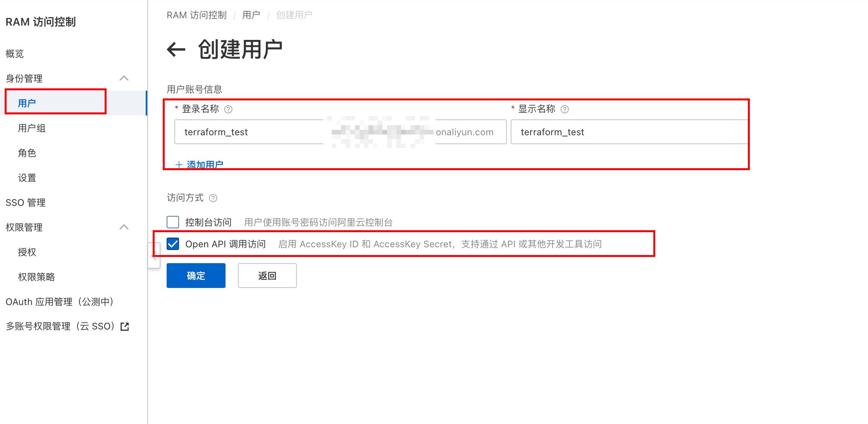Screen dimensions: 868x424
Task: Open 多账号权限管理 (云 SSO) link
Action: tap(60, 326)
